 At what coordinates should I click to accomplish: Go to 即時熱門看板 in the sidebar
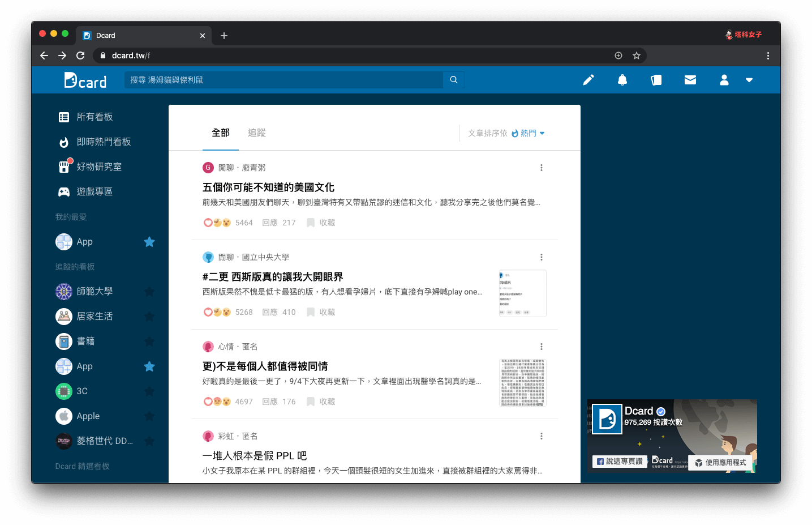(104, 142)
